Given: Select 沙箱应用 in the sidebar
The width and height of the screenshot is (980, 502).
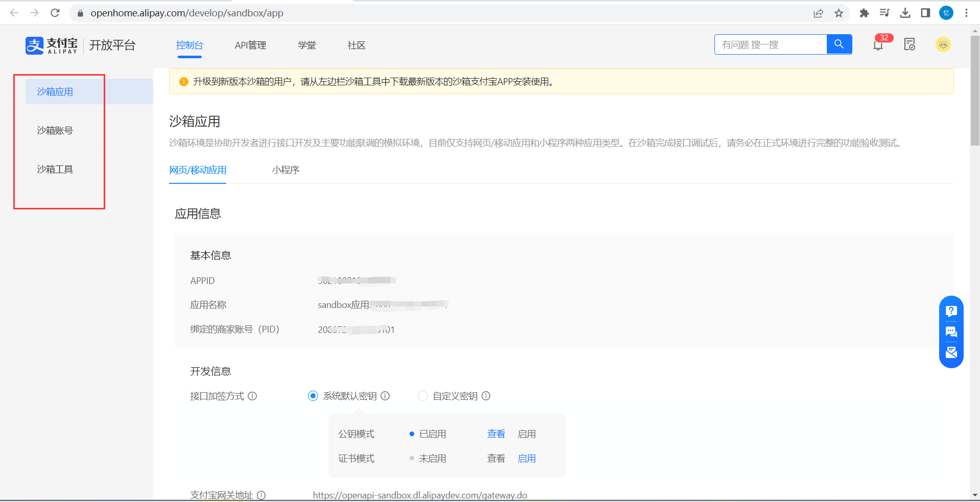Looking at the screenshot, I should tap(89, 91).
